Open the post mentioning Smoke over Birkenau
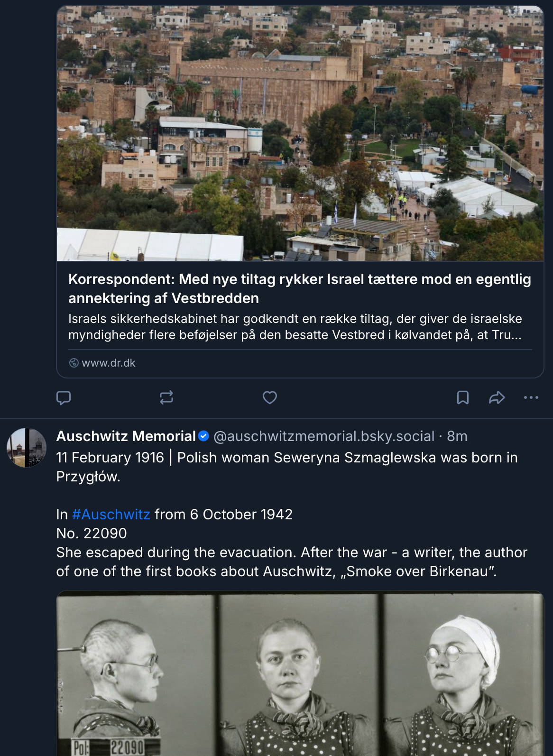Viewport: 553px width, 756px height. pos(291,562)
